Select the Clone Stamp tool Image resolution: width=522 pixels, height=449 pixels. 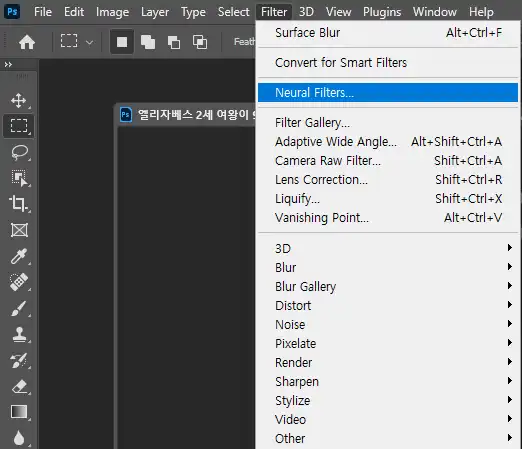click(x=19, y=334)
